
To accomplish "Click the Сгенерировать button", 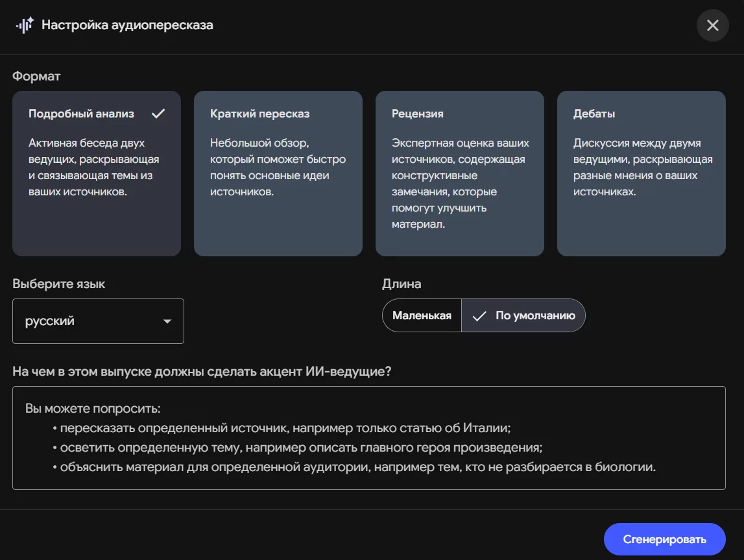I will click(664, 539).
